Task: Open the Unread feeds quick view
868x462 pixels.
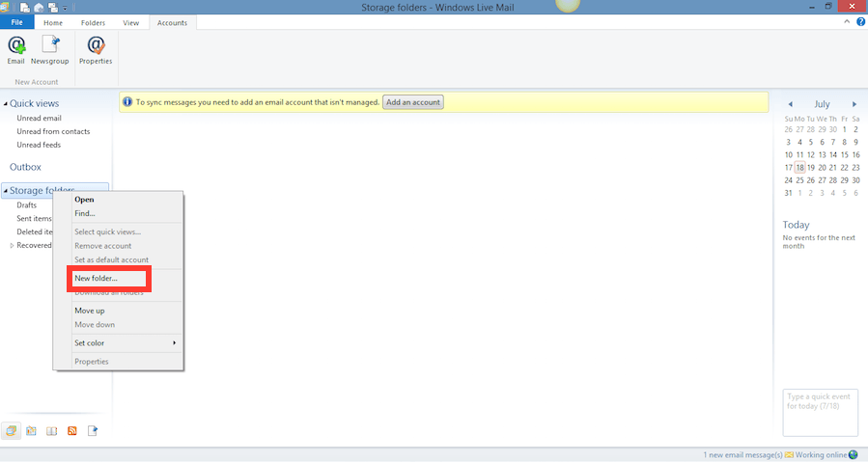Action: [x=39, y=145]
